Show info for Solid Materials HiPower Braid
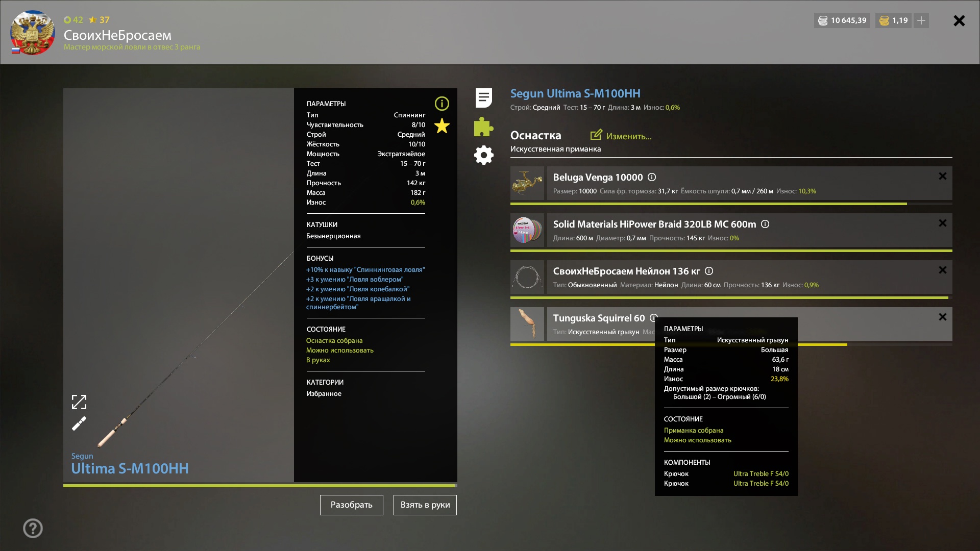 [x=765, y=224]
